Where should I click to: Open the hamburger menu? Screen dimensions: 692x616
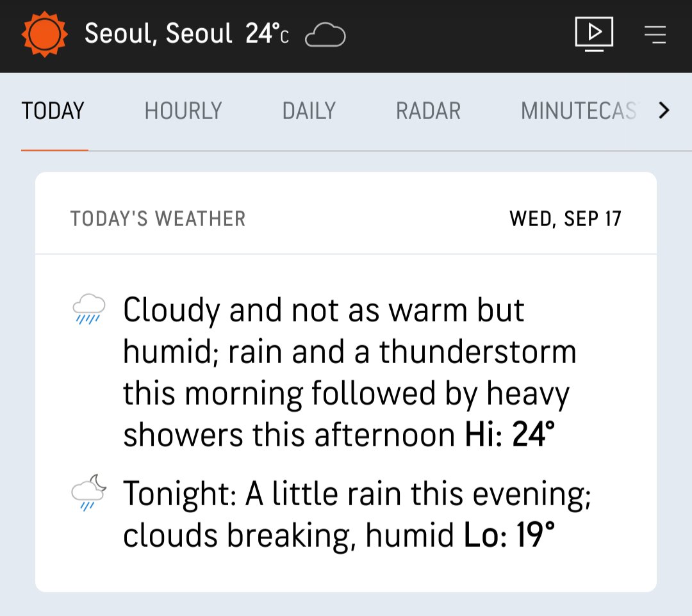[x=655, y=35]
